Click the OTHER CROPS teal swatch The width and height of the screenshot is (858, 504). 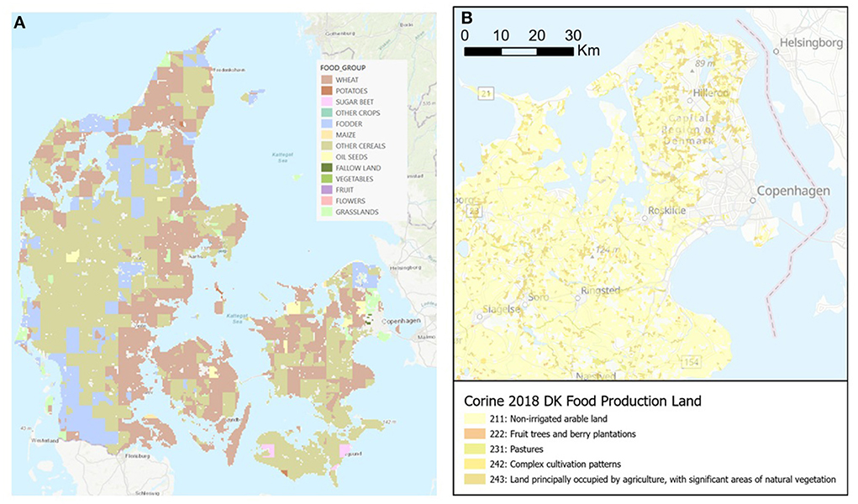[x=325, y=113]
